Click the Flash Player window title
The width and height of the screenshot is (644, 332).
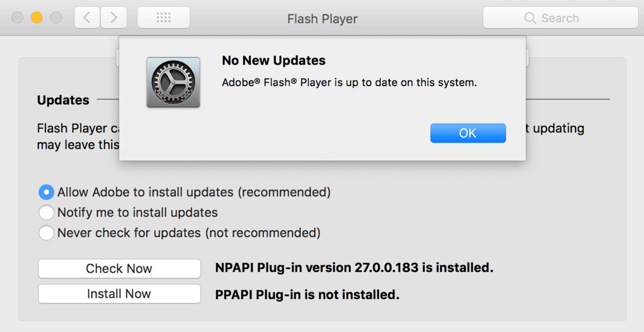pos(323,19)
